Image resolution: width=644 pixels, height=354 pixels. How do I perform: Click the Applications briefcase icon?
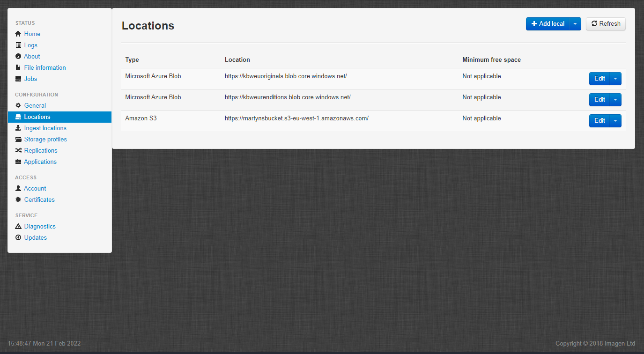(x=18, y=162)
